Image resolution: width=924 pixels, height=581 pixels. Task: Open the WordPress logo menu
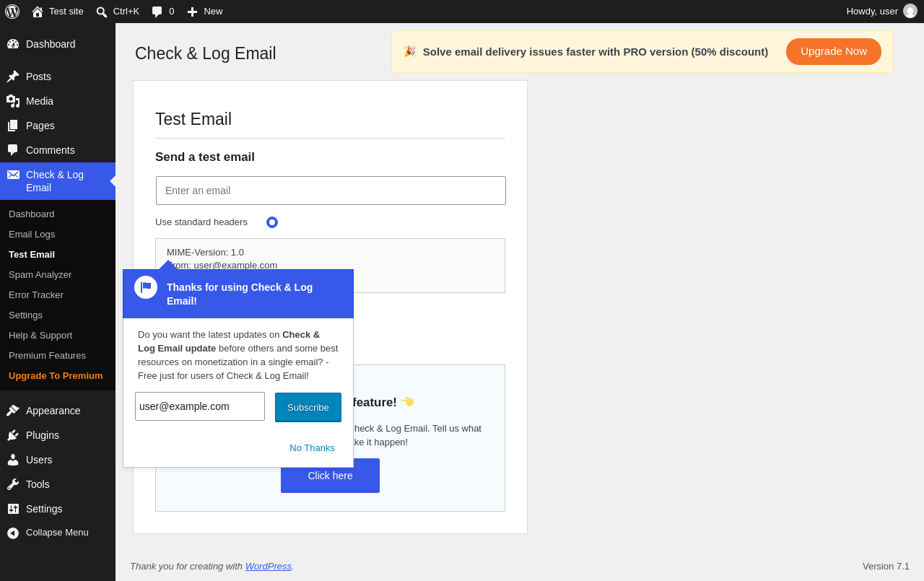12,12
